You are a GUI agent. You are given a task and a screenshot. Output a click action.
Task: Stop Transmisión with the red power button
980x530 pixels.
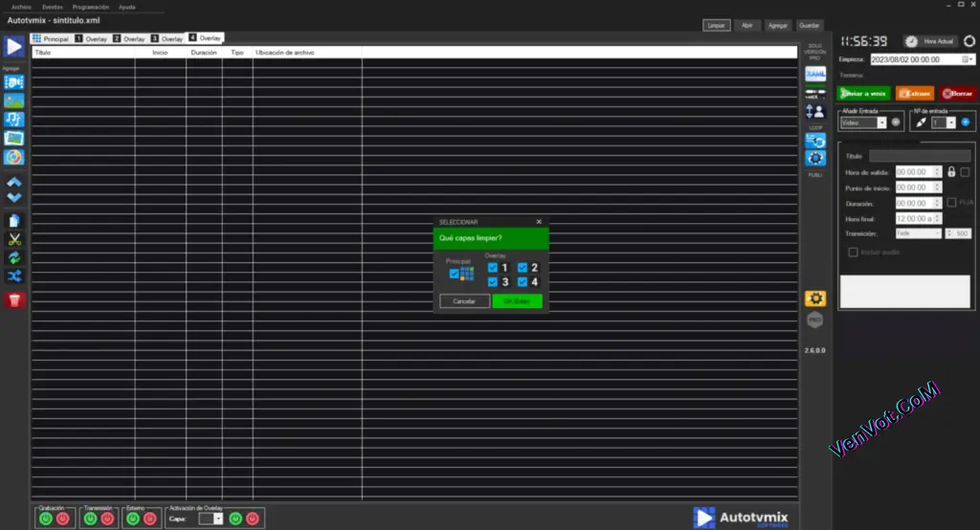click(107, 519)
